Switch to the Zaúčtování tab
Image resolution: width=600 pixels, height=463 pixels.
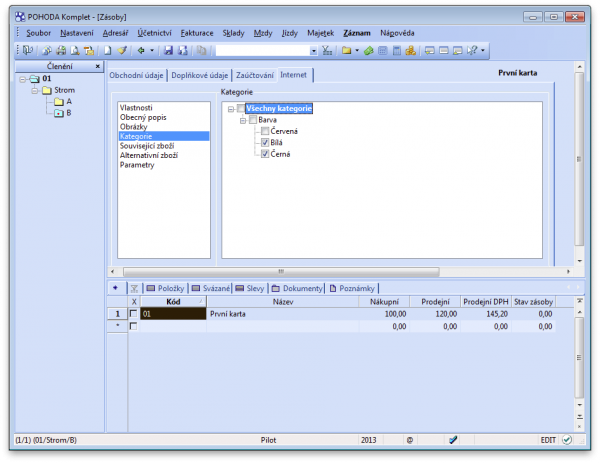pyautogui.click(x=255, y=75)
